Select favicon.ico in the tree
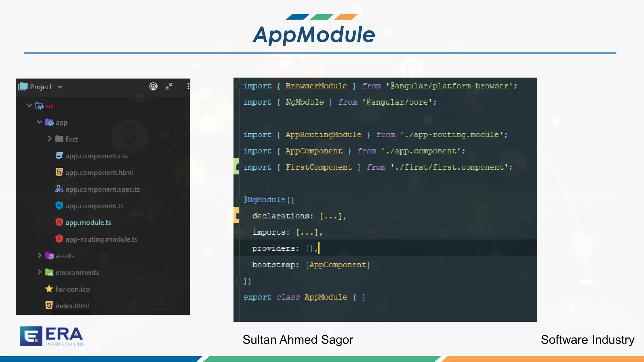This screenshot has width=644, height=362. [73, 289]
